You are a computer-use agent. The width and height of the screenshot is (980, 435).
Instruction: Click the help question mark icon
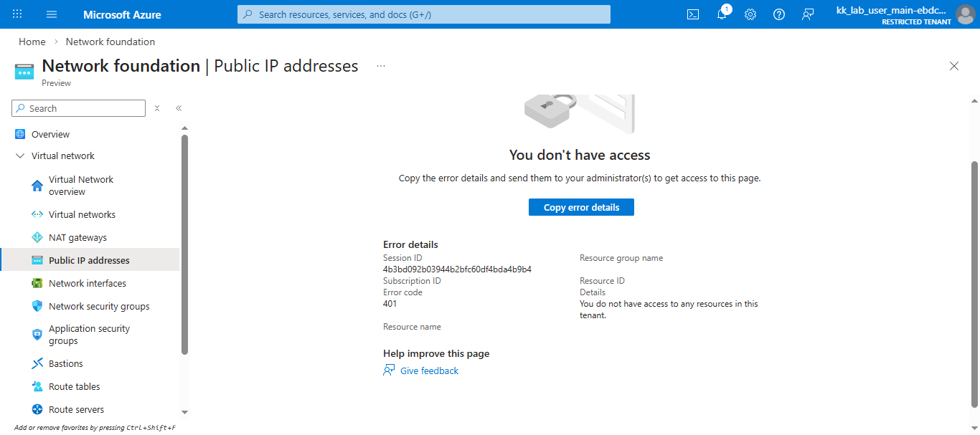[779, 14]
